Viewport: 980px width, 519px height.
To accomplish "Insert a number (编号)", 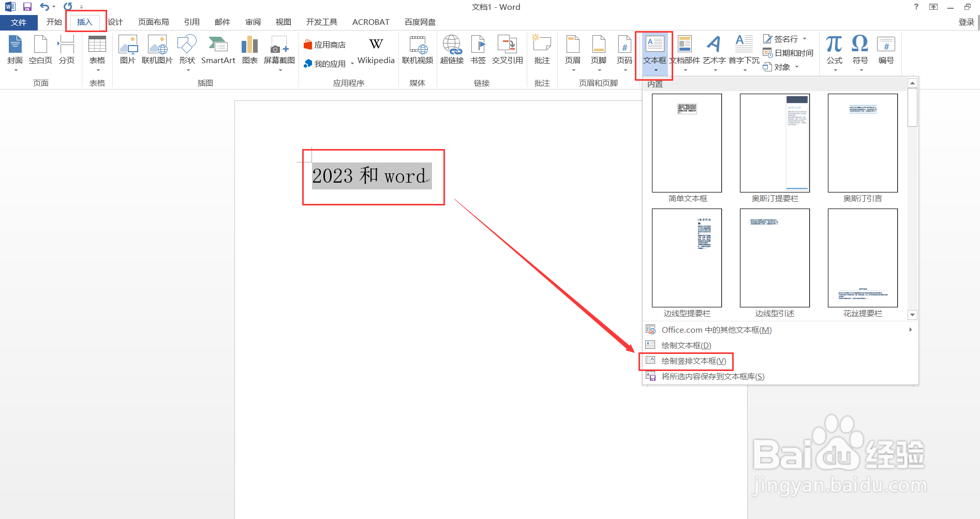I will click(886, 51).
